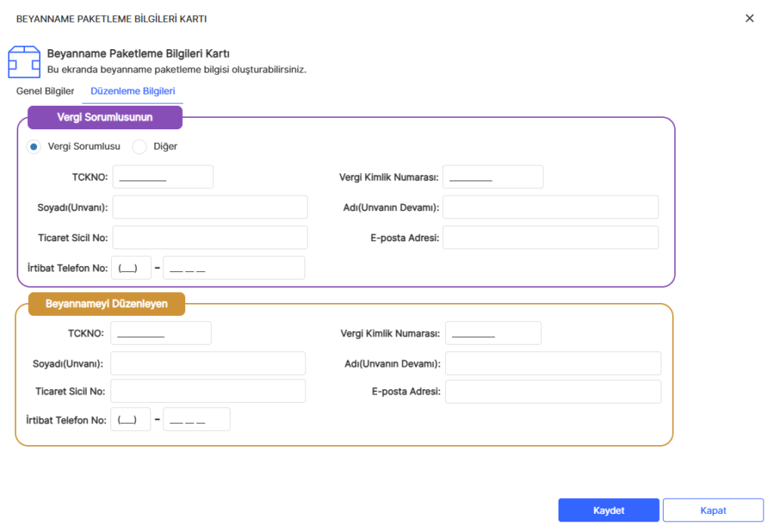The height and width of the screenshot is (532, 774).
Task: Switch to the Genel Bilgiler tab
Action: pos(45,91)
